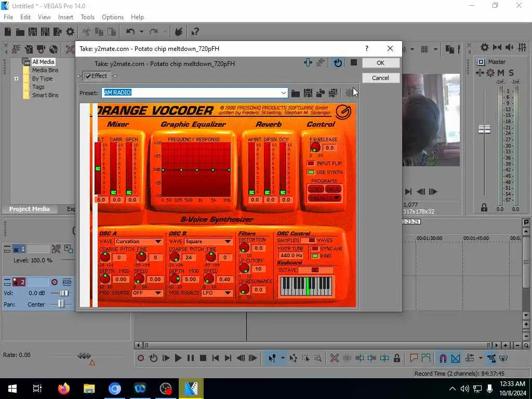Click the black square stop icon in dialog
532x399 pixels.
(353, 62)
